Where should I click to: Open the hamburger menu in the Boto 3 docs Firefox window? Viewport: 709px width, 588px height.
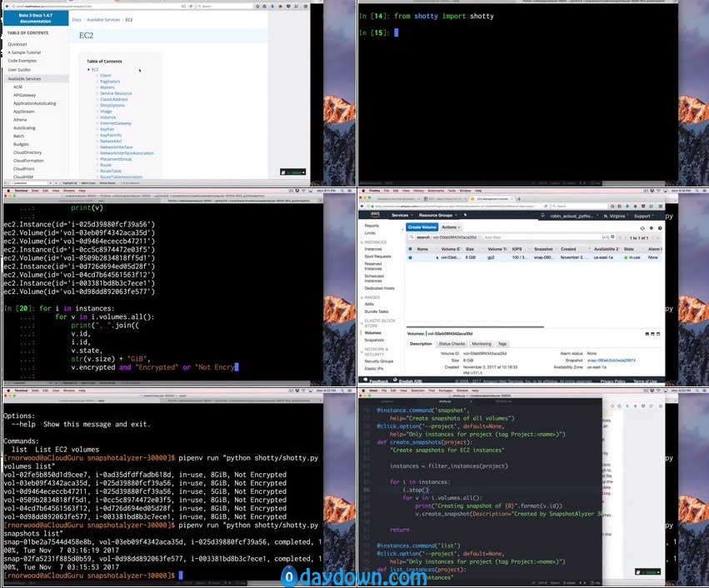(x=305, y=7)
